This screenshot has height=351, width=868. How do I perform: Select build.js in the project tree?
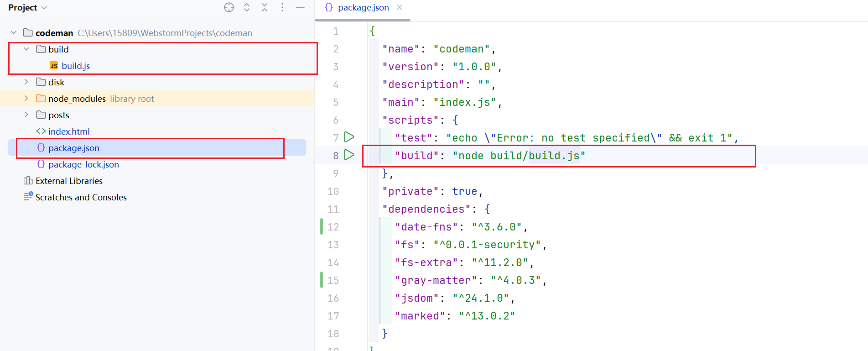point(76,66)
